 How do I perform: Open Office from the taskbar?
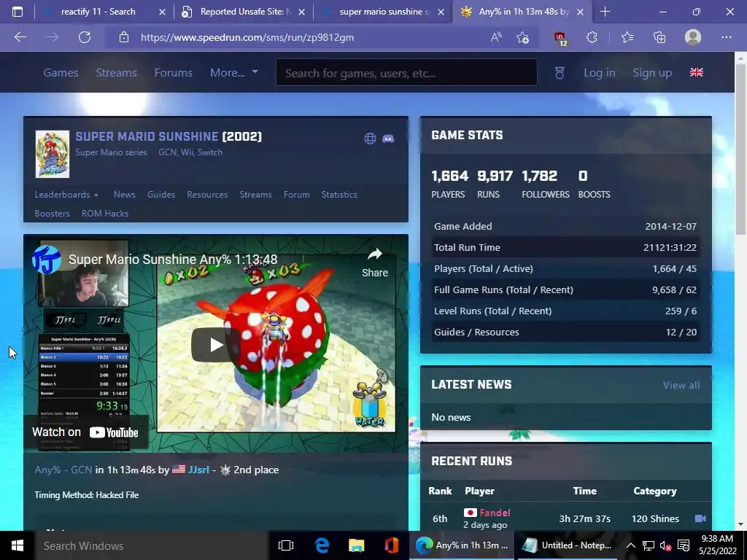pyautogui.click(x=392, y=545)
